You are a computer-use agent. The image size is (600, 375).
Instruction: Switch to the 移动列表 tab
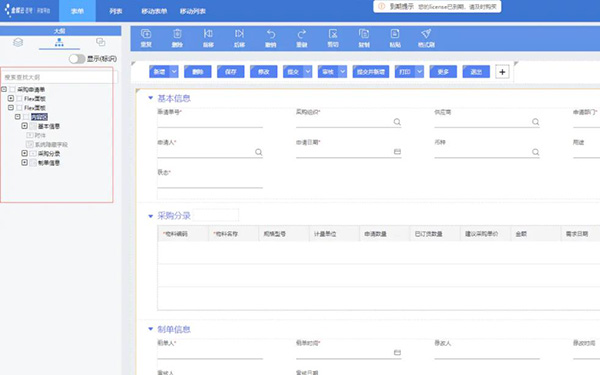193,11
